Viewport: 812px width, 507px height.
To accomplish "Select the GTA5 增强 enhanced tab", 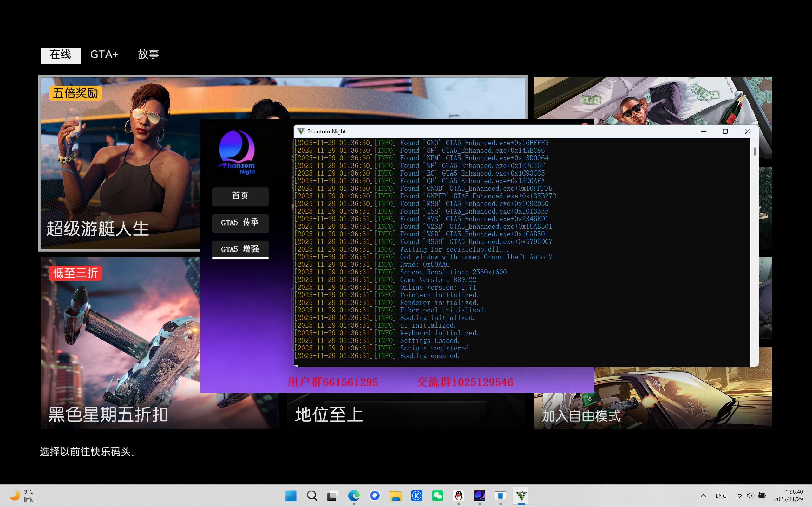I will pyautogui.click(x=240, y=249).
